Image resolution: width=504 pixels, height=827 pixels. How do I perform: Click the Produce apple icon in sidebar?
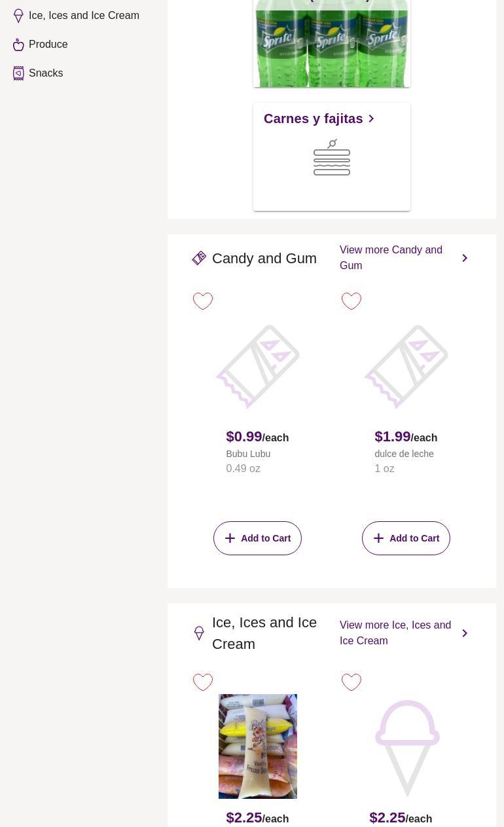coord(18,45)
